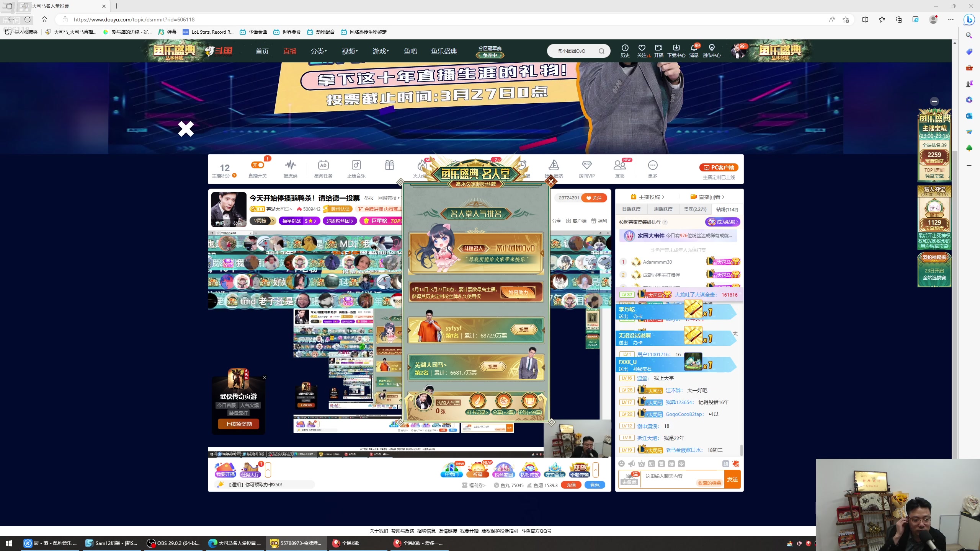Open the Windows Start menu
This screenshot has height=551, width=980.
tap(9, 543)
